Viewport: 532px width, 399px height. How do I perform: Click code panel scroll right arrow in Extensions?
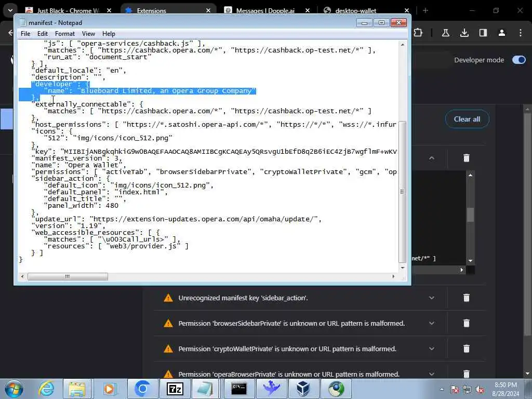pos(461,270)
